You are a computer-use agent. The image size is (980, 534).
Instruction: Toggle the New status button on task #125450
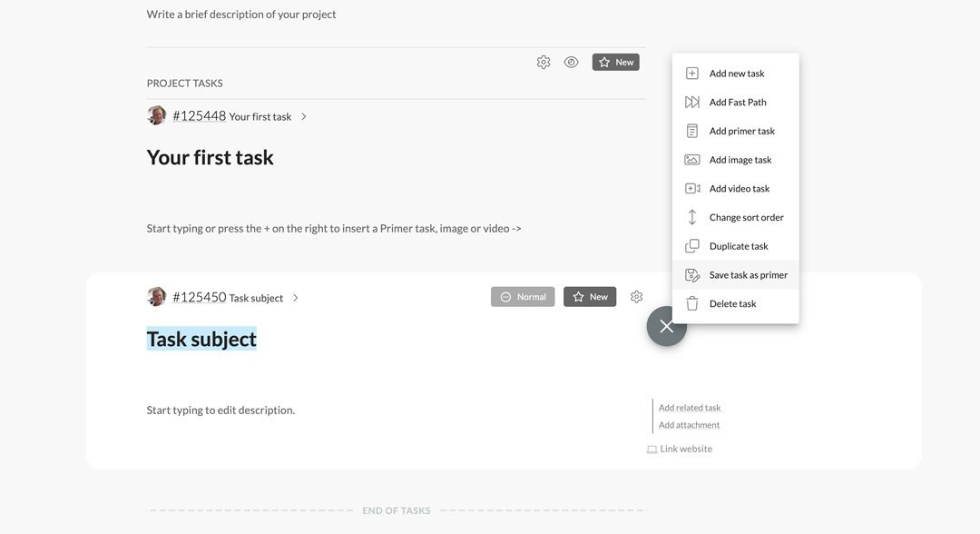(590, 297)
